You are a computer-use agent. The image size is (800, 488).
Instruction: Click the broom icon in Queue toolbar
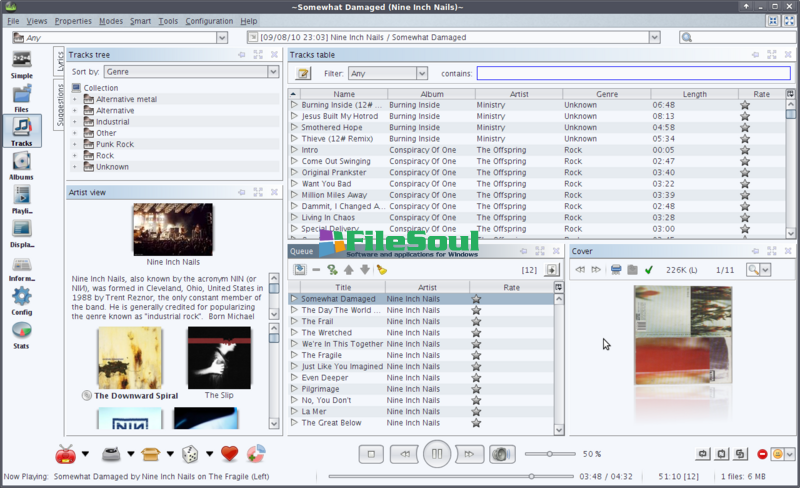[382, 270]
